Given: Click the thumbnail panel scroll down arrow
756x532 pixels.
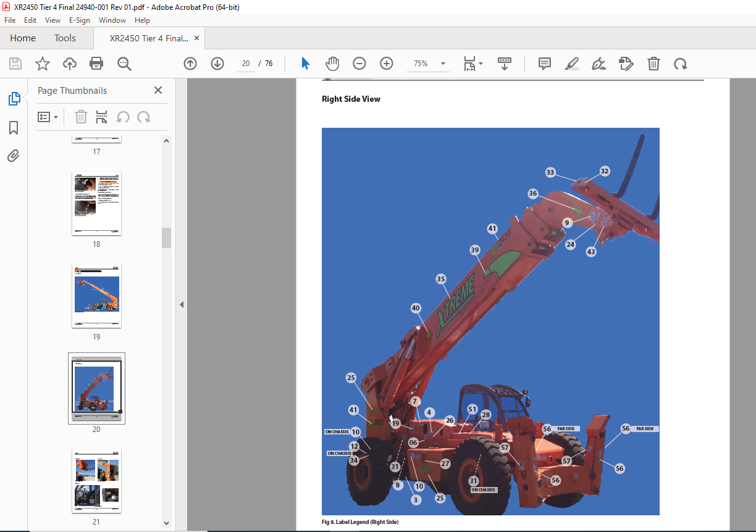Looking at the screenshot, I should 166,523.
